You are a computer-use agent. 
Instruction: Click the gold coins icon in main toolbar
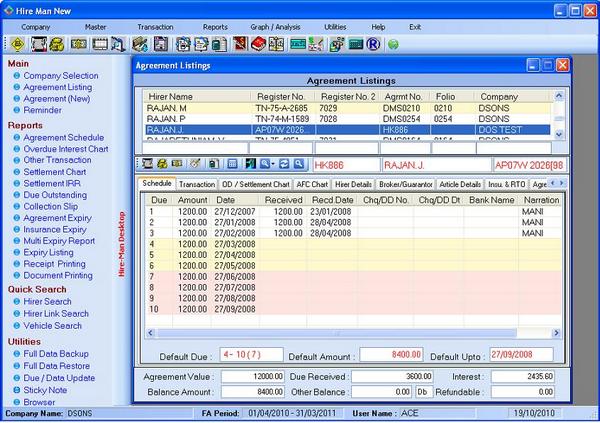coord(57,44)
